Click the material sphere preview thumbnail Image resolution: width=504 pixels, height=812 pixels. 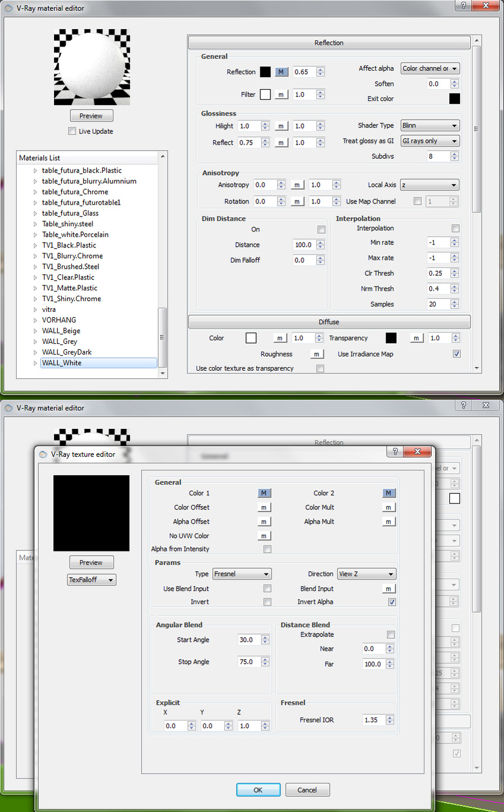92,67
